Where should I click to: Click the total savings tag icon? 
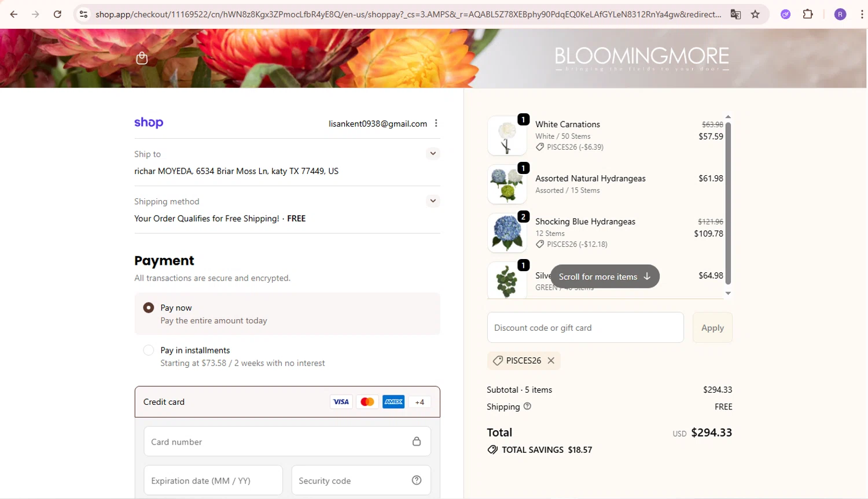click(492, 449)
